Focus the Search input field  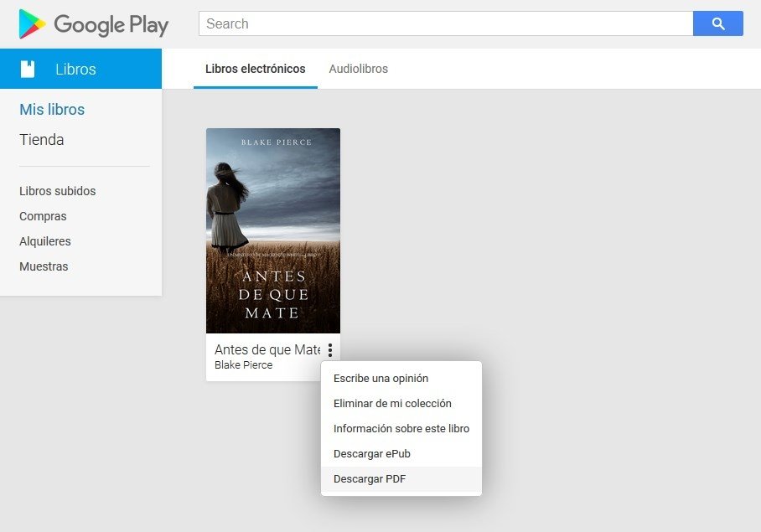point(446,23)
